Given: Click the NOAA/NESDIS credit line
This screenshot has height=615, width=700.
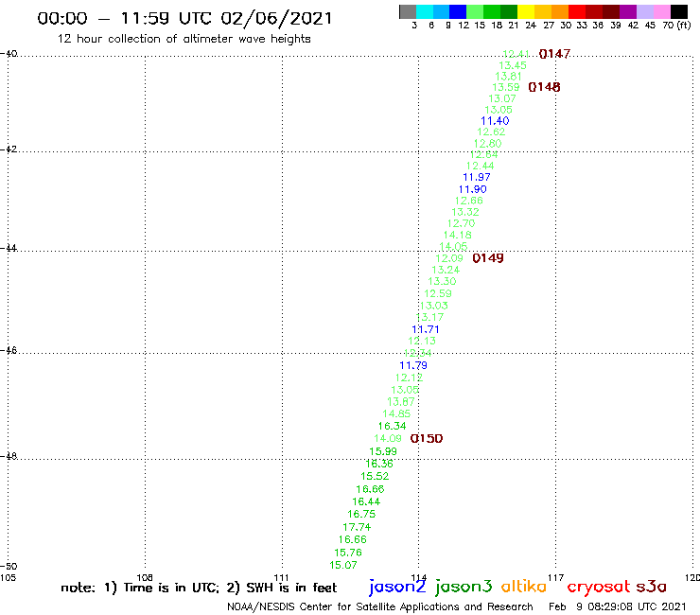Looking at the screenshot, I should (x=380, y=606).
